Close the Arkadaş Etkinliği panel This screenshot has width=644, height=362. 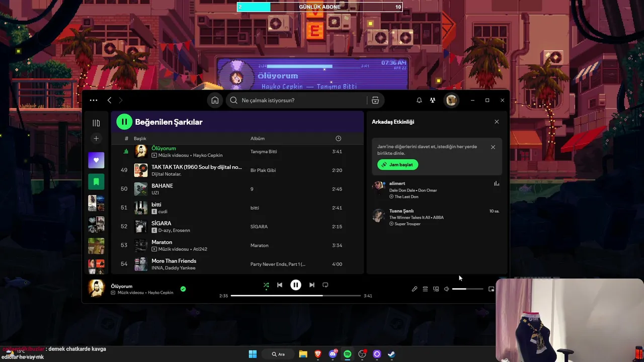tap(497, 122)
